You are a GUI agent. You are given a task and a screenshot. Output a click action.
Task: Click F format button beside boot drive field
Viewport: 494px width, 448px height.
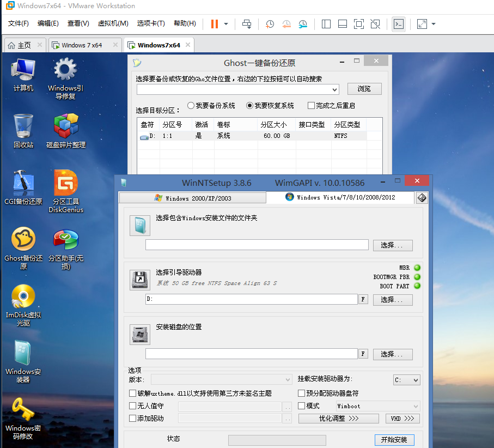363,299
